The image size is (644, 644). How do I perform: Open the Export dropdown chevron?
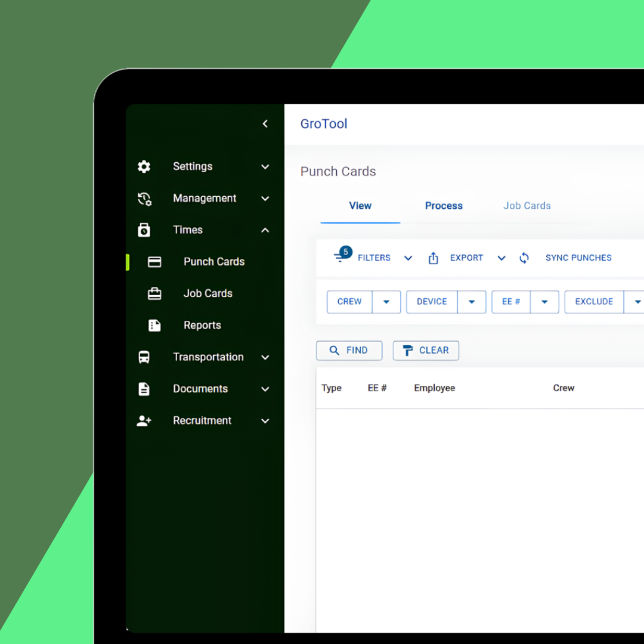501,258
